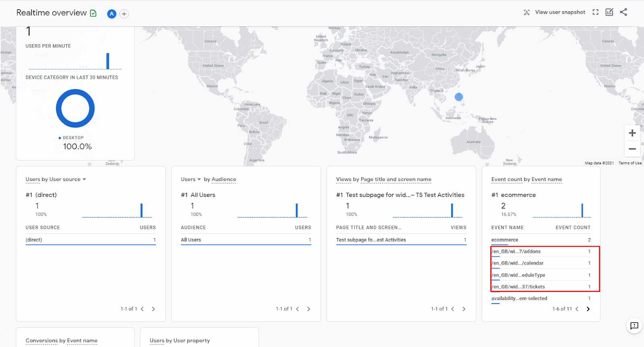Click the EVENT NAME column header

(508, 228)
